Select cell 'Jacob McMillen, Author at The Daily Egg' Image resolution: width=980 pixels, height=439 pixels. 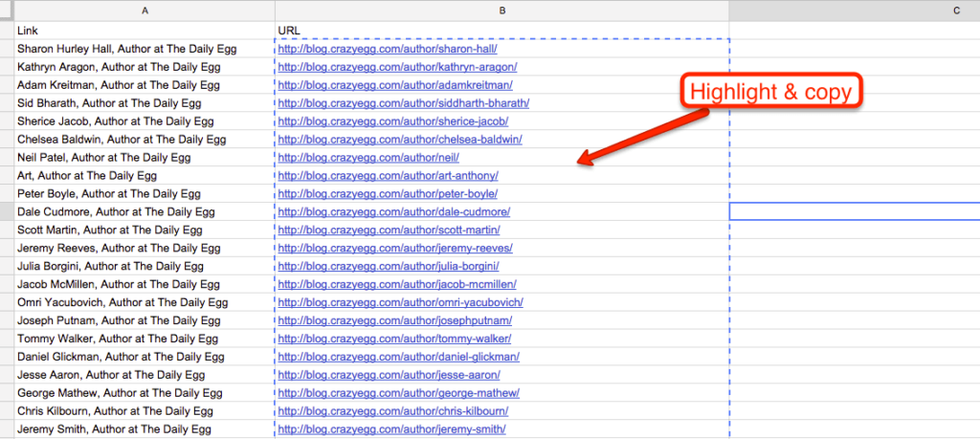coord(145,284)
